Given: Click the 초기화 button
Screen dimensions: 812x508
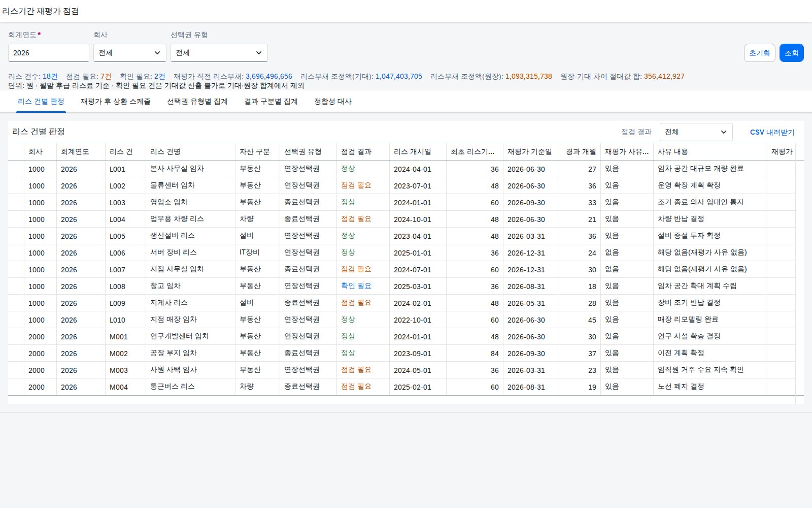Looking at the screenshot, I should coord(760,53).
